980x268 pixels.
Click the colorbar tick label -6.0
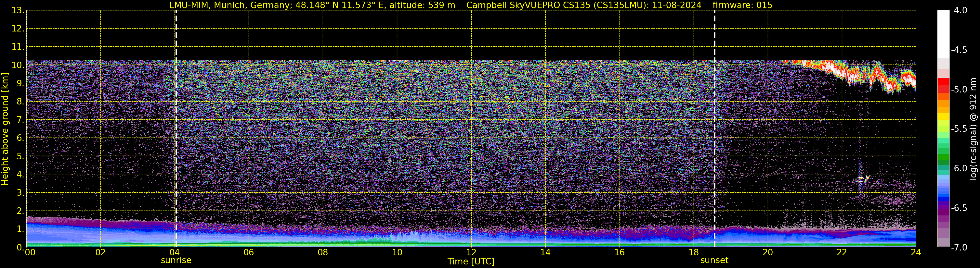coord(959,168)
